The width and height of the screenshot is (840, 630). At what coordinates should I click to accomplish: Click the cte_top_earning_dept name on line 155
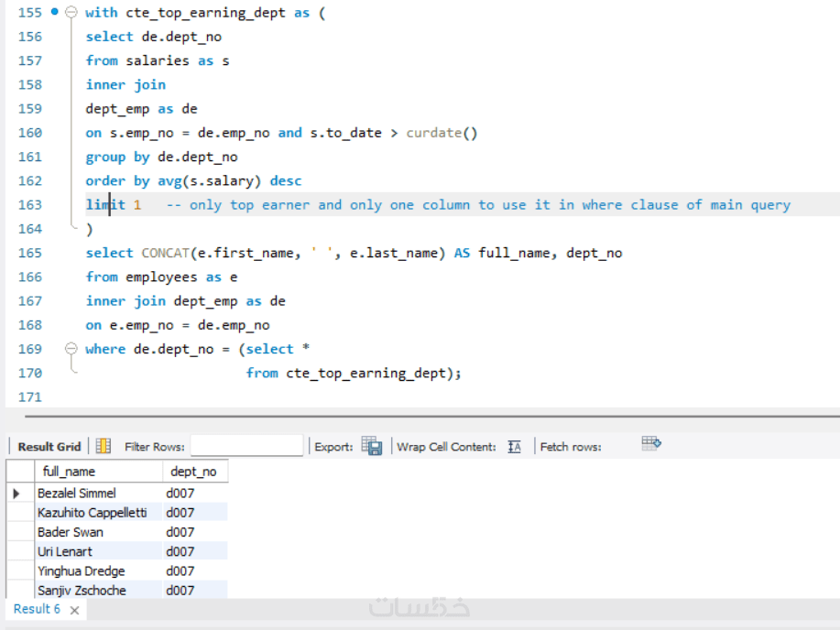click(205, 13)
